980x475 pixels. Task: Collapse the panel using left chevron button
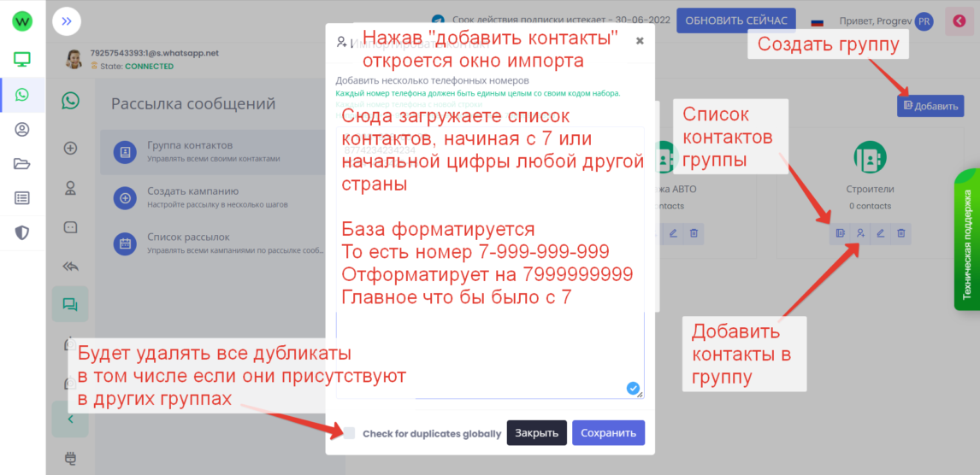tap(70, 419)
